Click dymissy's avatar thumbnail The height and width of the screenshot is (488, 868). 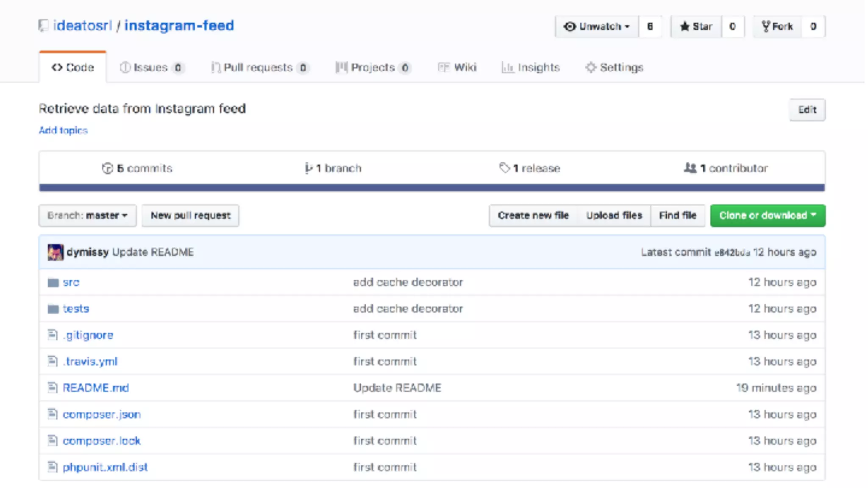click(56, 252)
